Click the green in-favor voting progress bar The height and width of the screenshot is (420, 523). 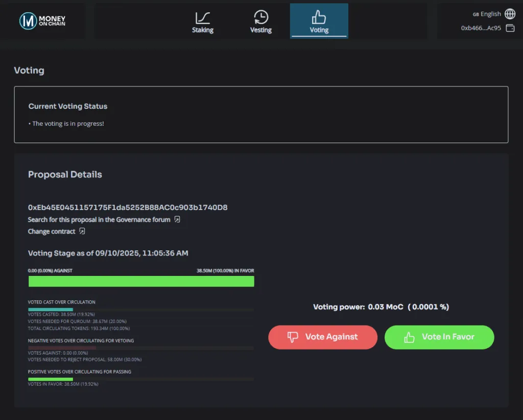click(141, 281)
